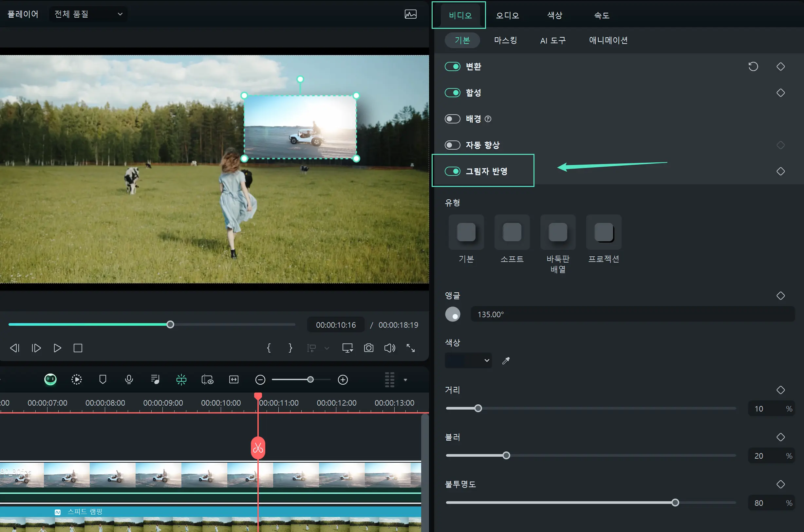Step back one frame in the player
Image resolution: width=804 pixels, height=532 pixels.
point(15,348)
